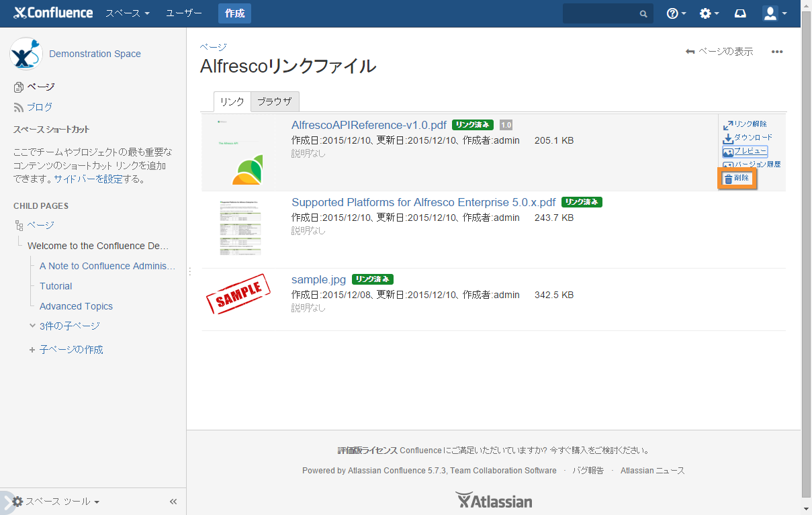
Task: Click the ページ breadcrumb link
Action: [x=213, y=46]
